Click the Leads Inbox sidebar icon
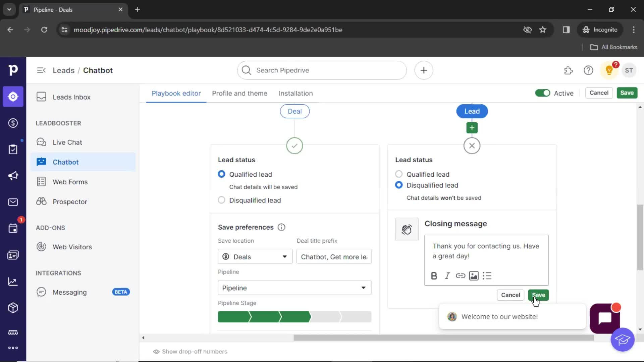The image size is (644, 362). 42,97
